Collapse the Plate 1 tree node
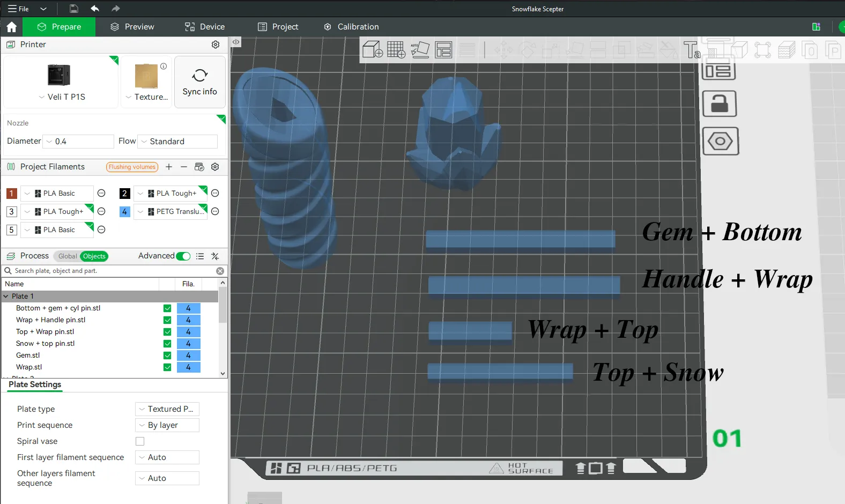 pyautogui.click(x=6, y=297)
